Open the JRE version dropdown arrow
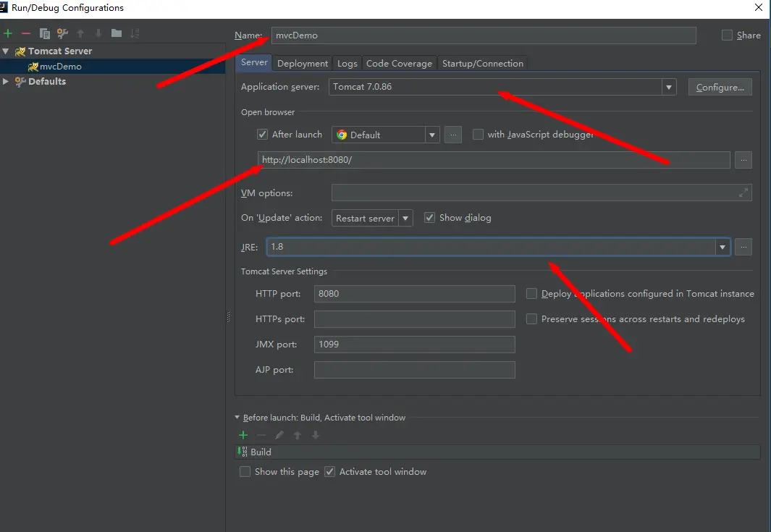Screen dimensions: 771x532 [722, 247]
